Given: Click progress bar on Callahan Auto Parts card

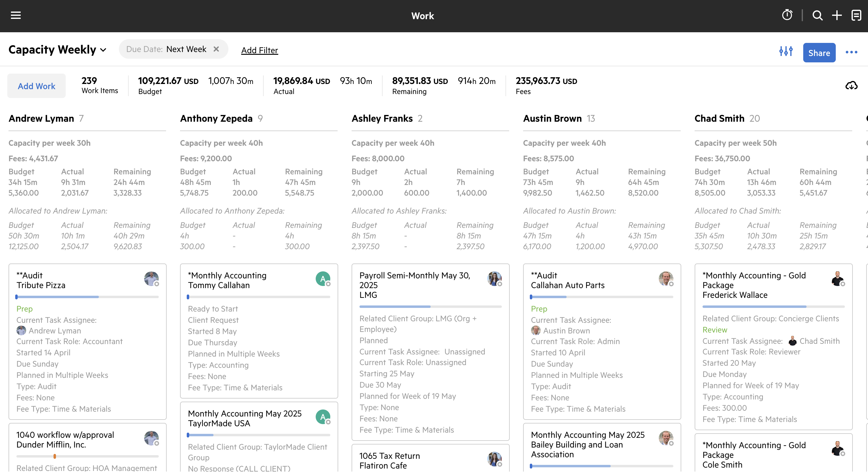Looking at the screenshot, I should point(602,297).
